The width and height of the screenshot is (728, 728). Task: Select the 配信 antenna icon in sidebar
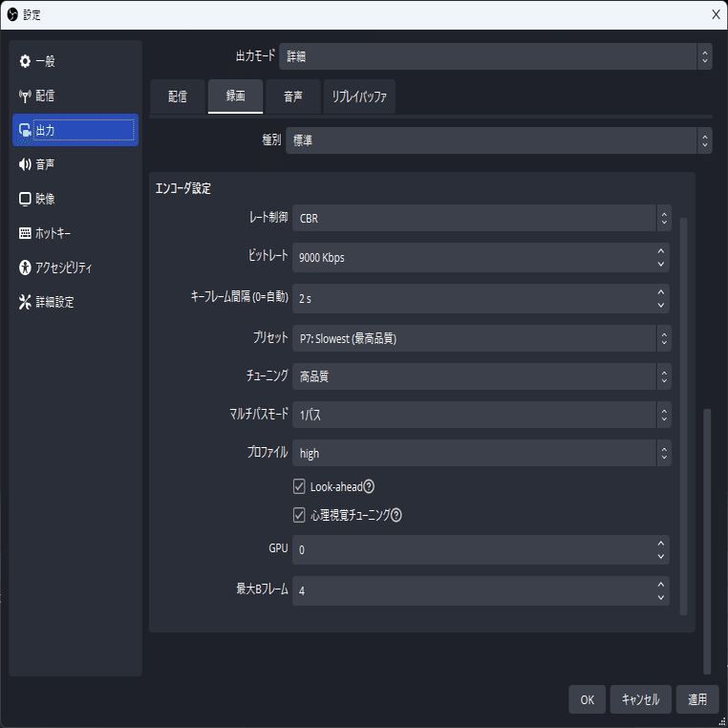point(25,96)
